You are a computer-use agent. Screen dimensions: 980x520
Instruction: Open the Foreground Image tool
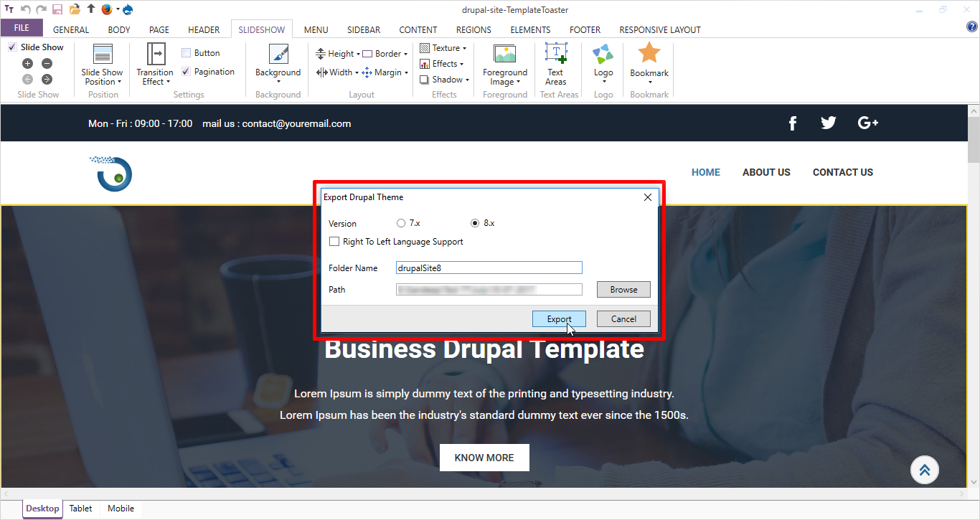504,55
